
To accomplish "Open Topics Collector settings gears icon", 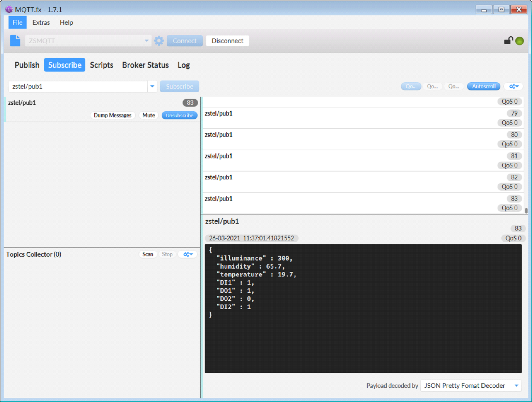I will (x=188, y=254).
